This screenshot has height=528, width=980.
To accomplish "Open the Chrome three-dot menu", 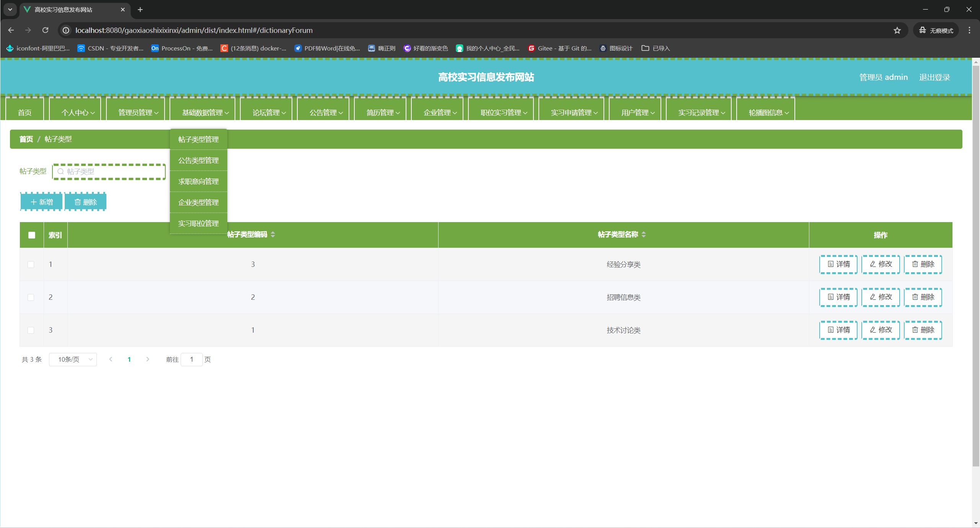I will [x=969, y=30].
